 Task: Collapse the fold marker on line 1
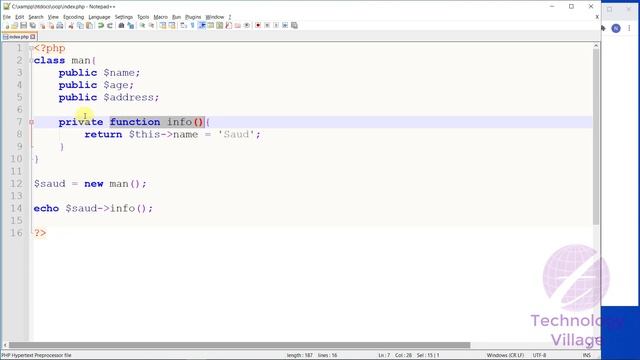31,48
